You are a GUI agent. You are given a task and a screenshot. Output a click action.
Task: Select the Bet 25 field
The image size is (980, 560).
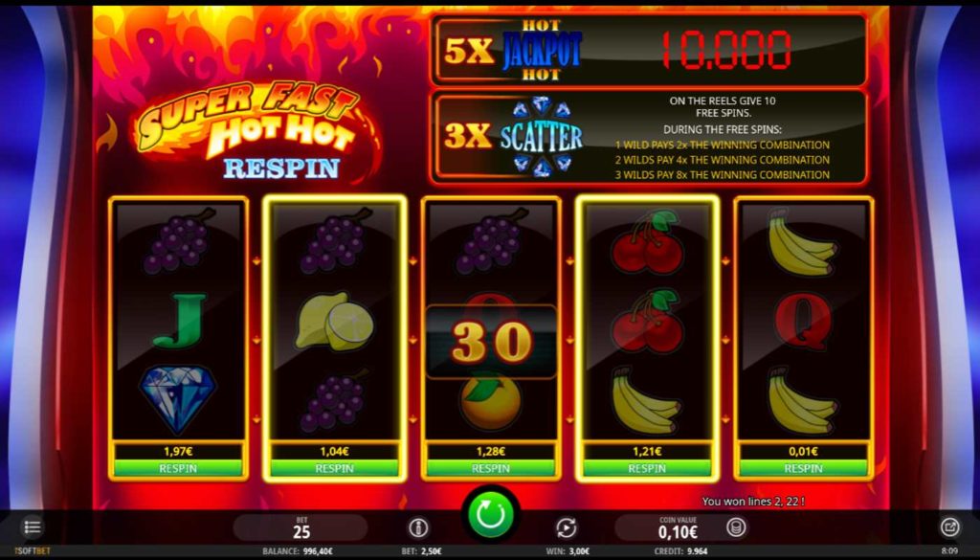[x=301, y=528]
